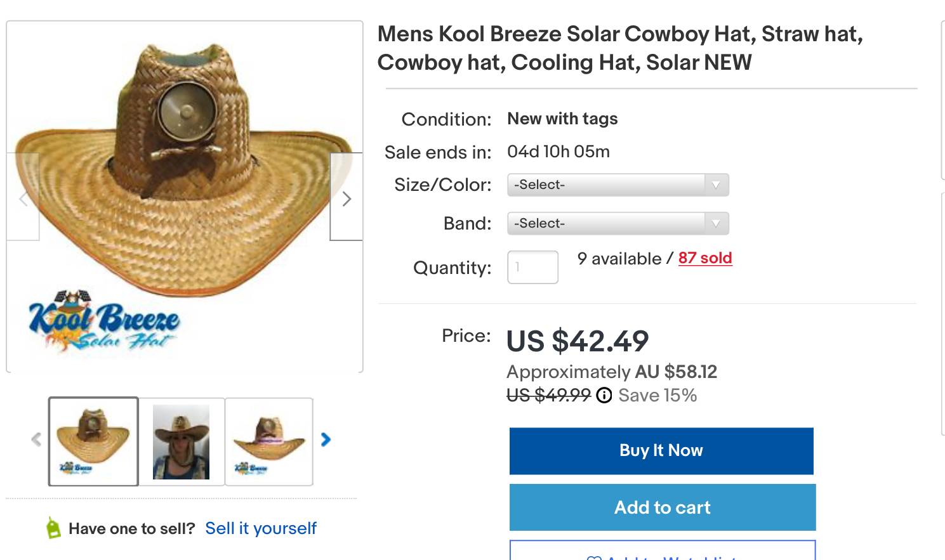
Task: Open the '87 sold' link
Action: (704, 258)
